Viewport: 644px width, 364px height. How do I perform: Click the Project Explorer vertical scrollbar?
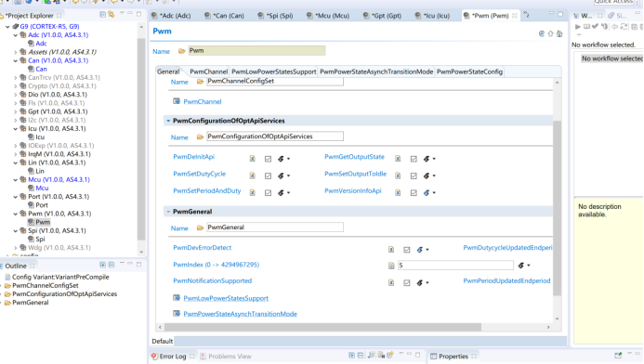(x=141, y=139)
